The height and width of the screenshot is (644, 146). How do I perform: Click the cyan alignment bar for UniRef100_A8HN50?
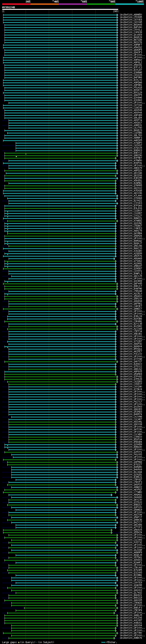[x=61, y=15]
